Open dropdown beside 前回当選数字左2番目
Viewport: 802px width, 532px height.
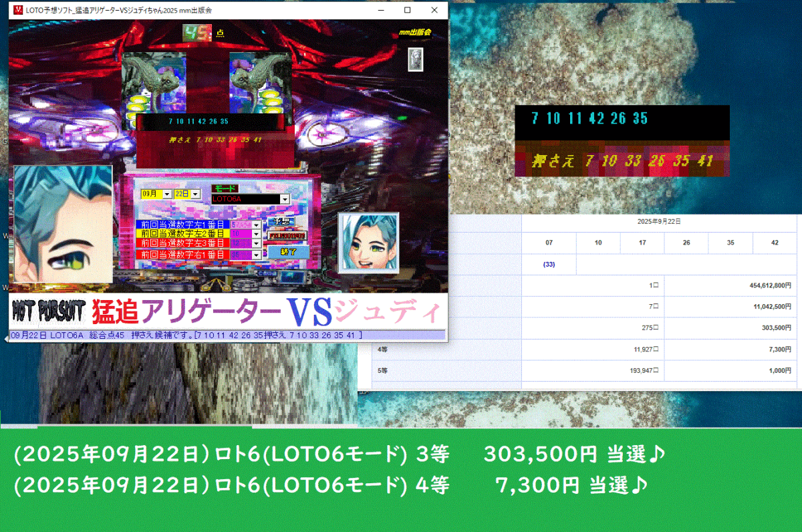tap(257, 235)
